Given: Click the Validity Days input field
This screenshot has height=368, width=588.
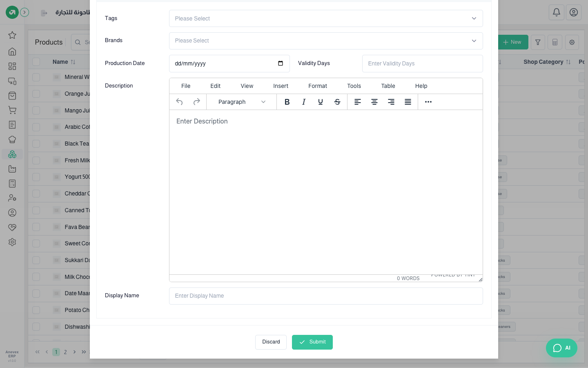Looking at the screenshot, I should coord(422,63).
